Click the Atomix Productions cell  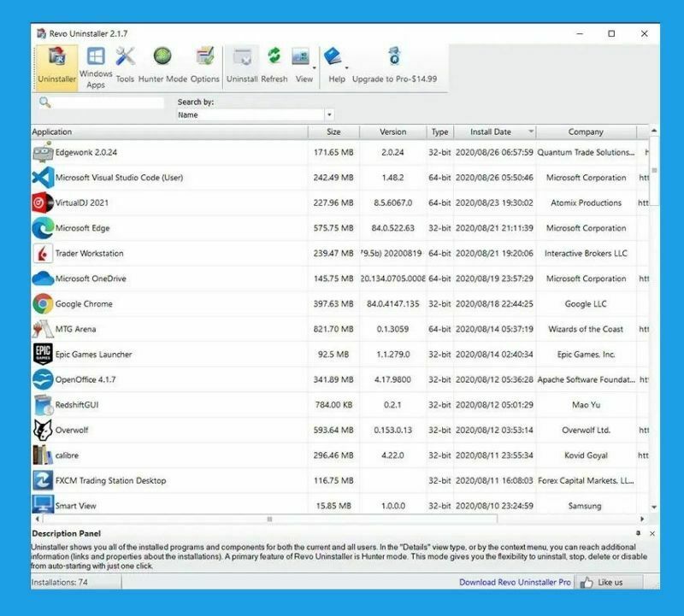click(586, 202)
